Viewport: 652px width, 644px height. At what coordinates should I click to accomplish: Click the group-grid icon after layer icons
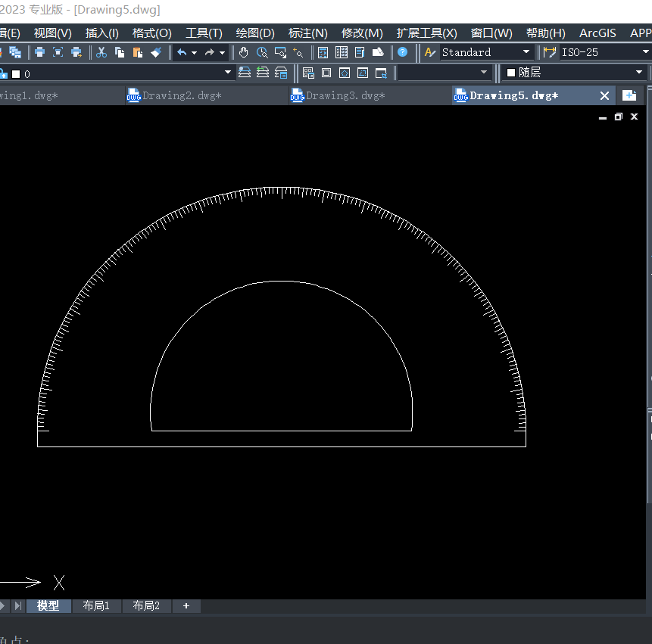(308, 73)
